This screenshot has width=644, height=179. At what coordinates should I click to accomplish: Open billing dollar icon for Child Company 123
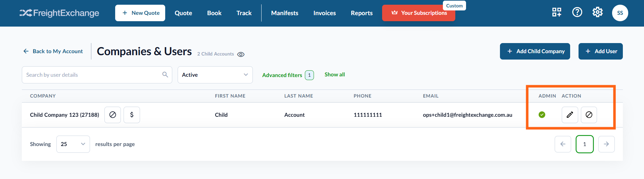click(132, 115)
